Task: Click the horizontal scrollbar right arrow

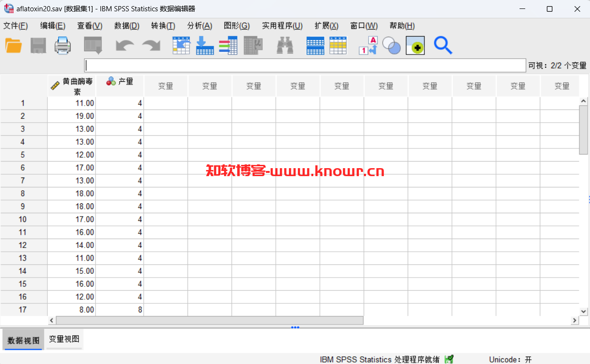Action: click(574, 320)
